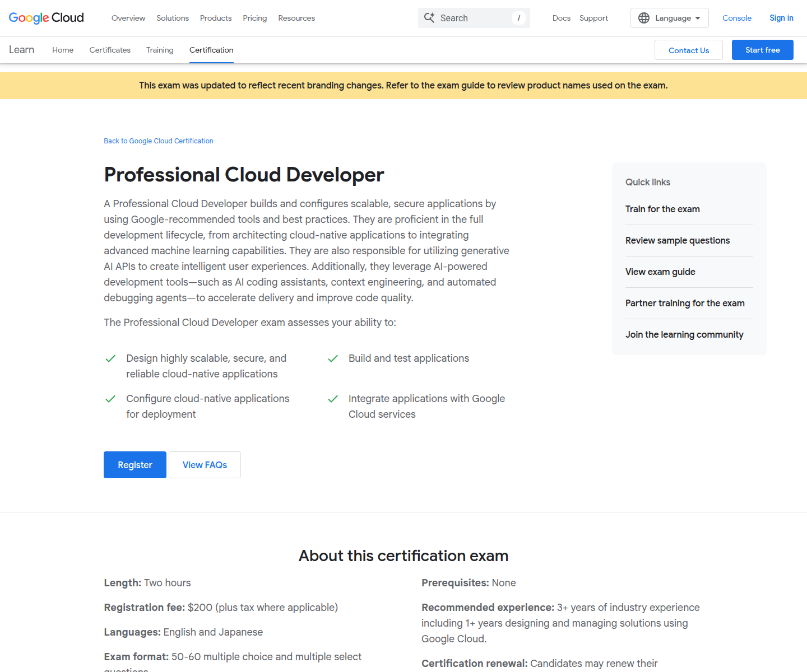
Task: Open Partner training for the exam link
Action: 685,303
